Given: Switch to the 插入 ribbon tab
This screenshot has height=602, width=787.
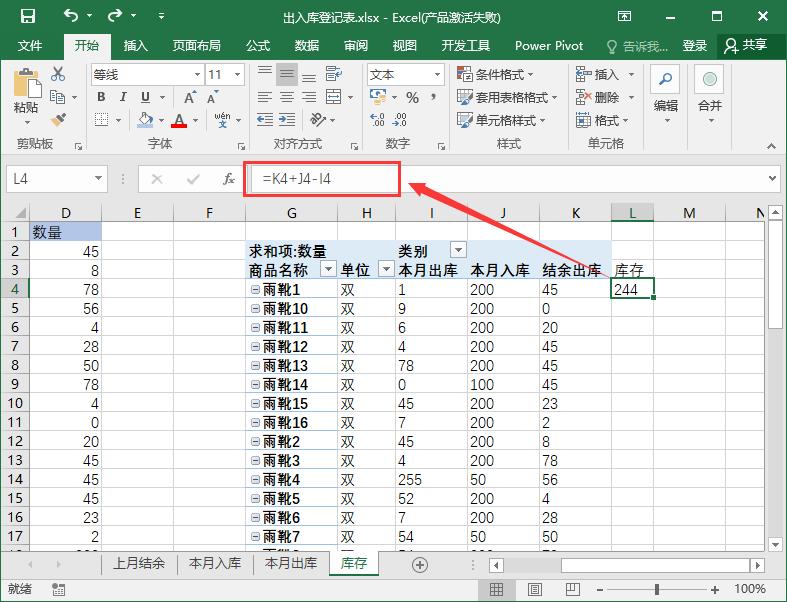Looking at the screenshot, I should (136, 46).
